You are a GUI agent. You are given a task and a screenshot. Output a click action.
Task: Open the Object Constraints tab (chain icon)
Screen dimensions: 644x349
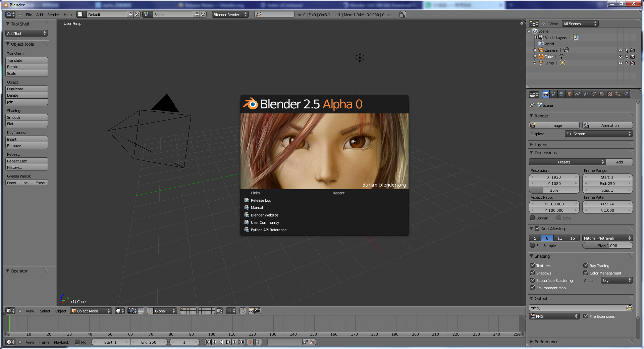click(x=578, y=94)
